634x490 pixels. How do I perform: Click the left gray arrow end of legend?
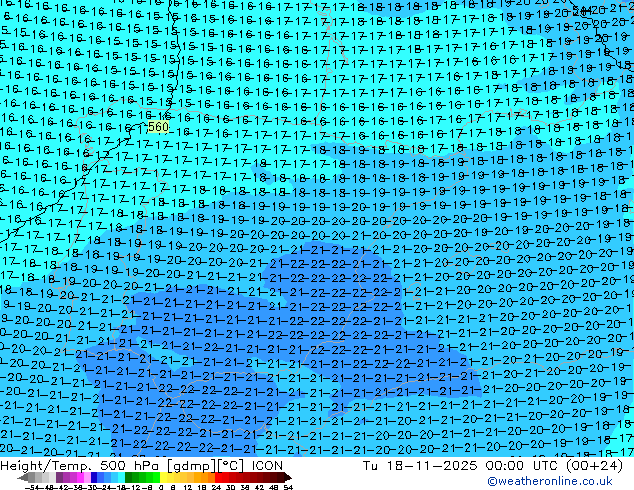(23, 477)
